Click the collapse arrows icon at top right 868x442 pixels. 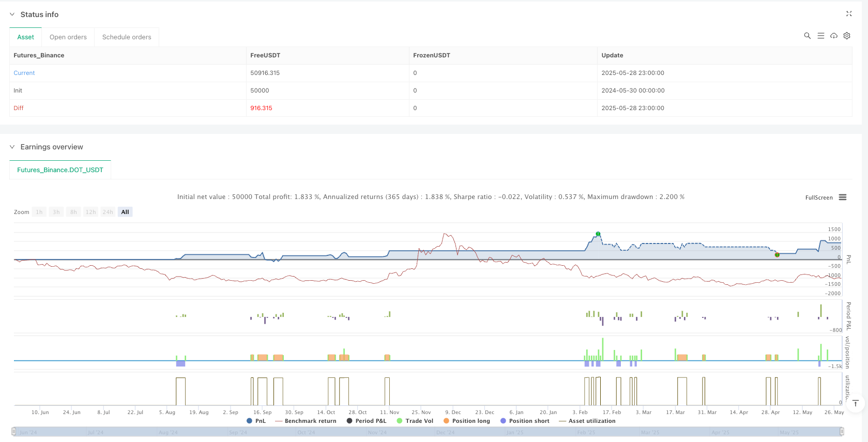pyautogui.click(x=848, y=14)
